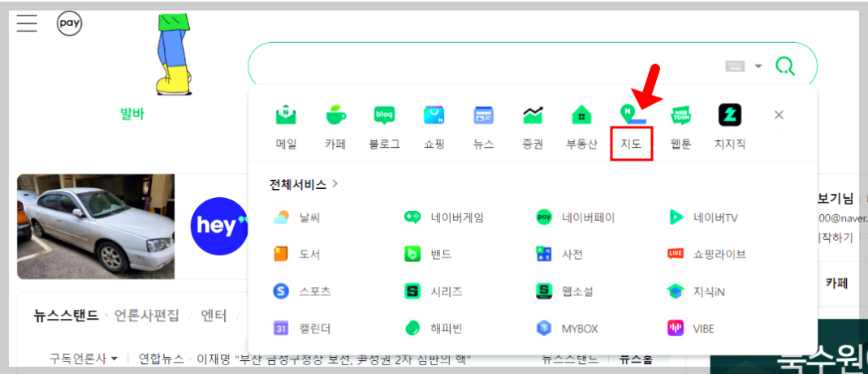
Task: Open the MYBOX icon
Action: (x=543, y=328)
